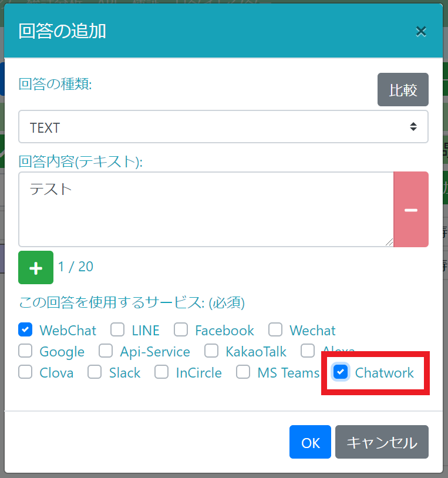The image size is (448, 478).
Task: Remove answer with red minus button
Action: point(411,209)
